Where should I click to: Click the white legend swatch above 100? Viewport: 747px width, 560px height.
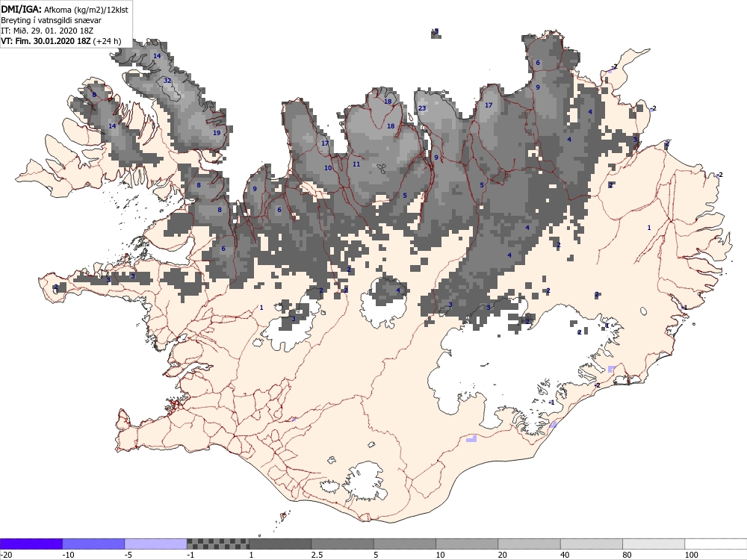click(716, 544)
